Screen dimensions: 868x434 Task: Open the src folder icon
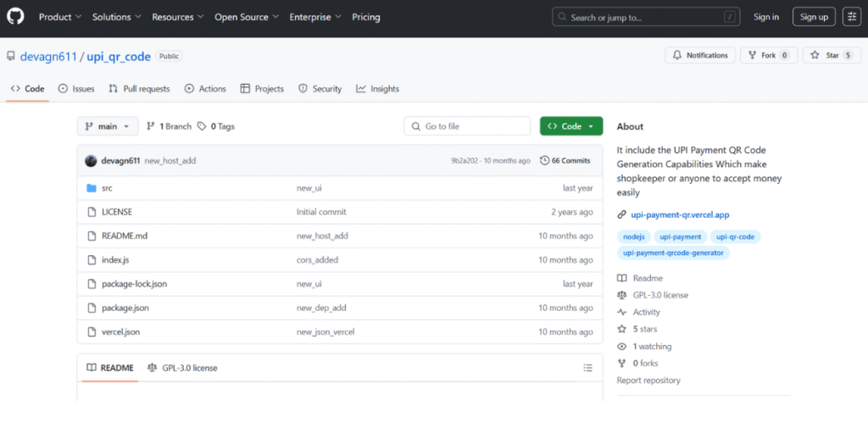click(92, 188)
